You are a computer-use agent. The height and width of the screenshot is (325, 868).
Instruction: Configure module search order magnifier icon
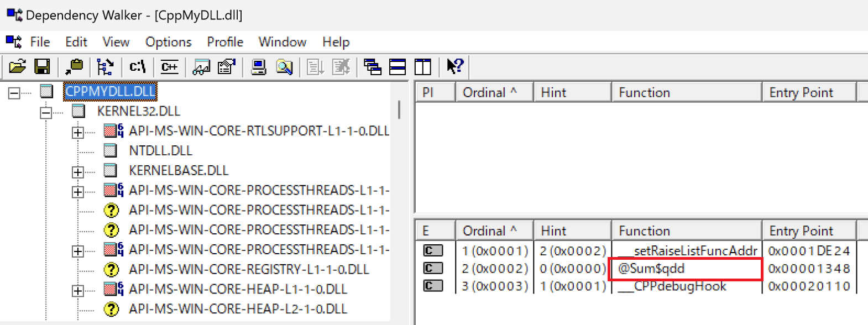point(284,67)
